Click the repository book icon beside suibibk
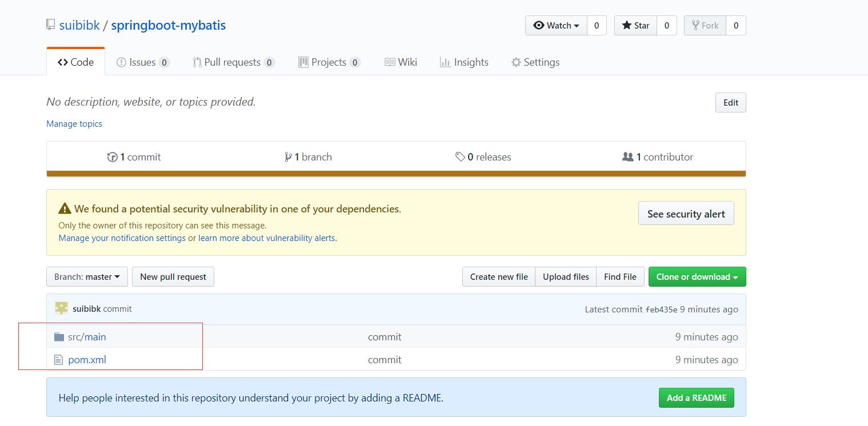Image resolution: width=868 pixels, height=426 pixels. [x=51, y=25]
